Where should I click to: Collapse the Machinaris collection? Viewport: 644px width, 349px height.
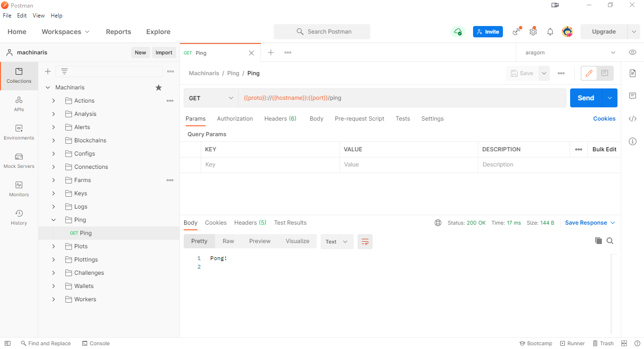[x=48, y=87]
